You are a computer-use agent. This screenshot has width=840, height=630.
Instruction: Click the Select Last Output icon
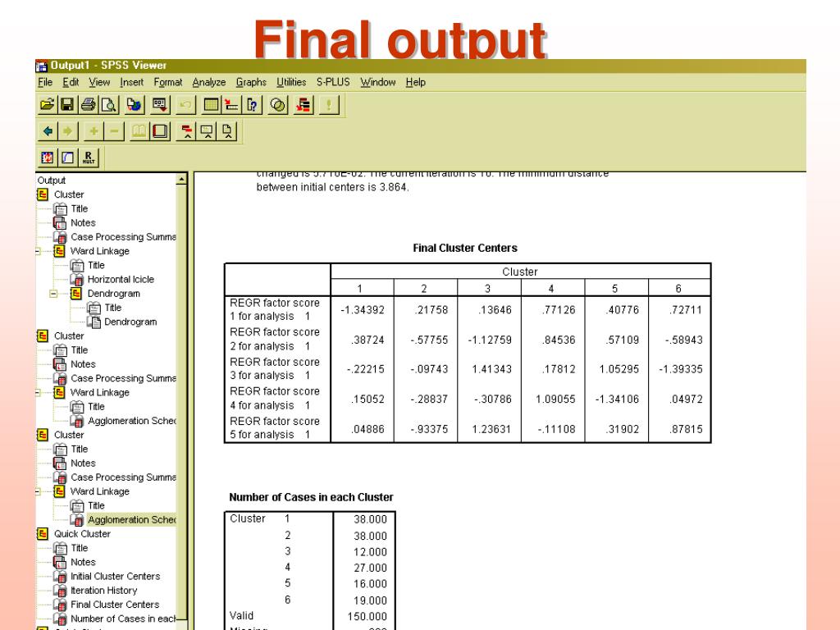(x=304, y=104)
